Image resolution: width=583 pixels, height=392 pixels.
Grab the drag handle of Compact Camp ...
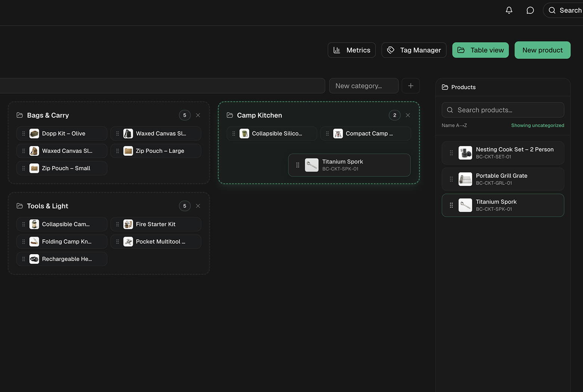point(327,134)
